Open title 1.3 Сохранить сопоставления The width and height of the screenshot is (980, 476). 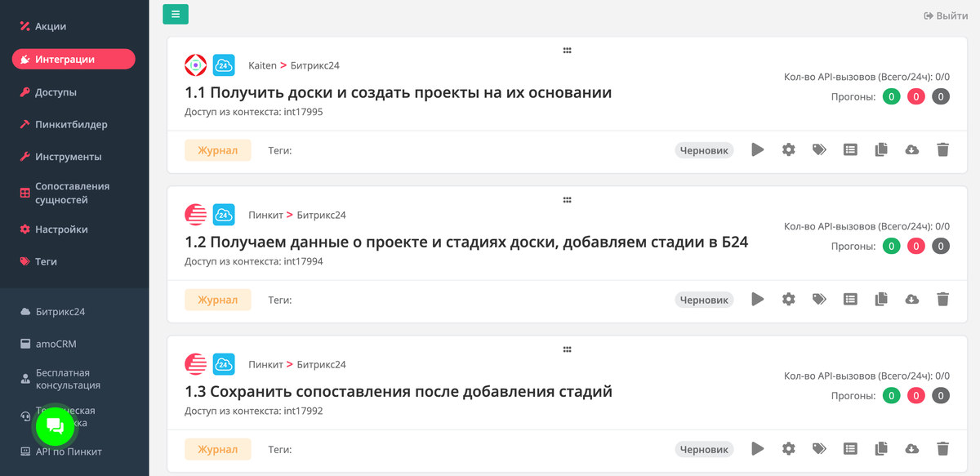click(399, 391)
